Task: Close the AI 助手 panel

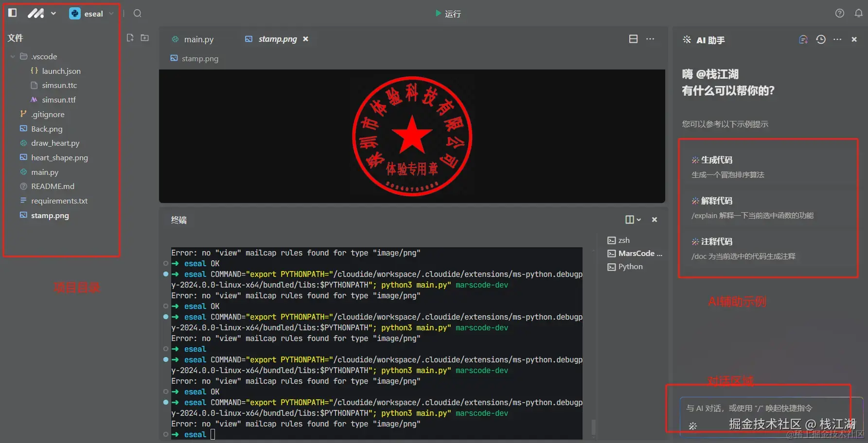Action: coord(854,40)
